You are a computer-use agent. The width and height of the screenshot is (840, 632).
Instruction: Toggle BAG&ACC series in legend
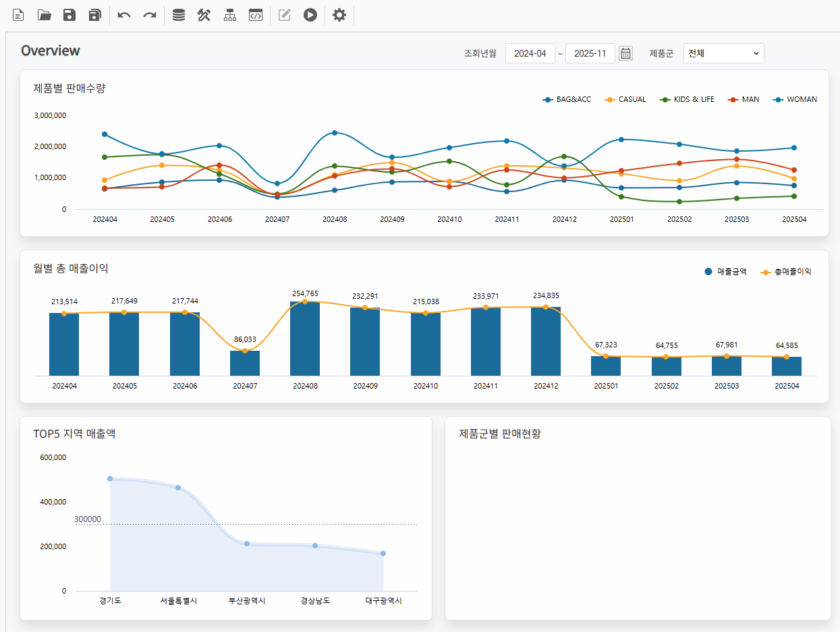pos(567,100)
